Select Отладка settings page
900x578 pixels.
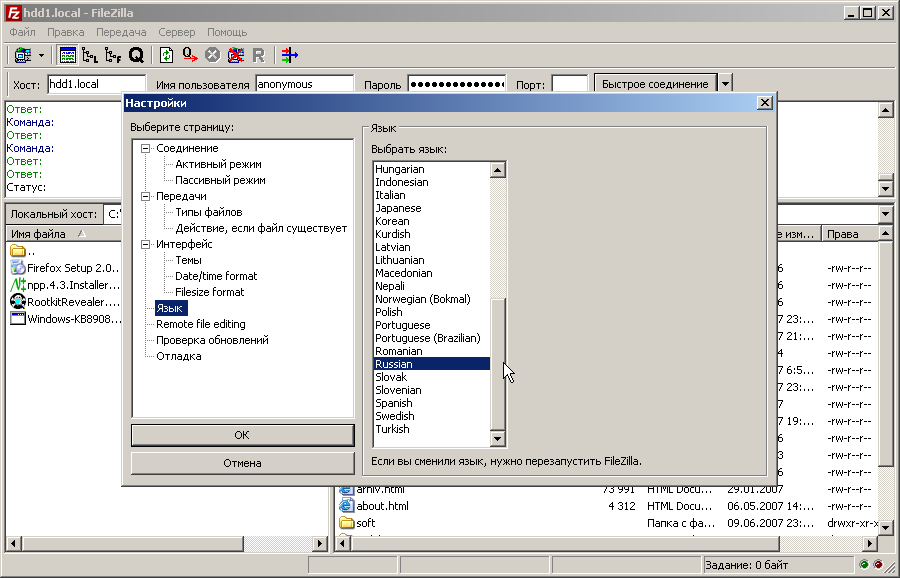[179, 356]
